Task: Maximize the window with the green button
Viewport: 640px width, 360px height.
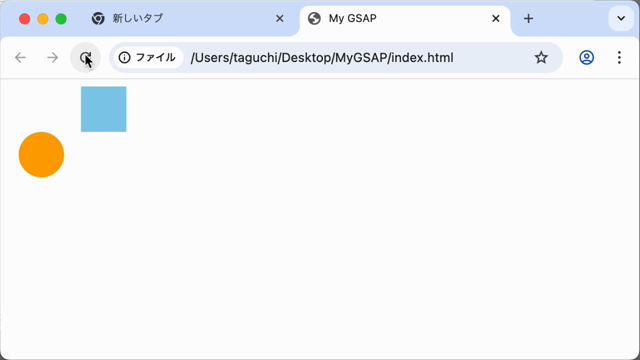Action: tap(61, 19)
